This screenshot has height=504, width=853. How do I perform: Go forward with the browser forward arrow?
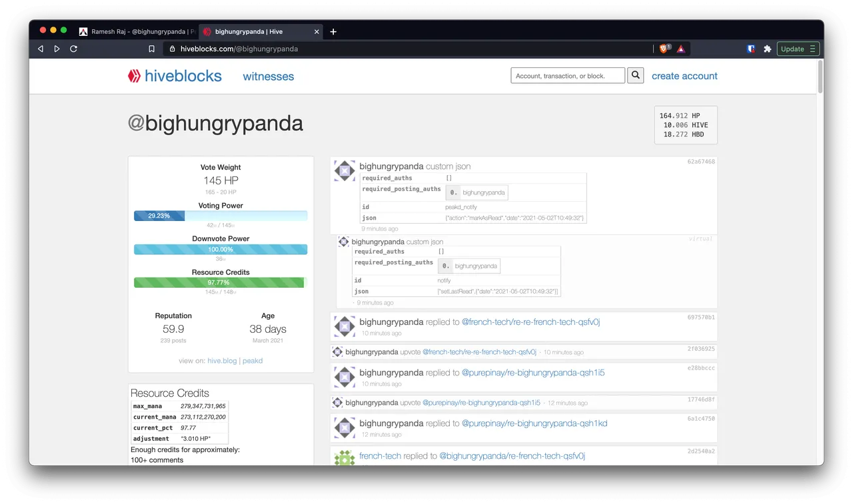(x=57, y=49)
